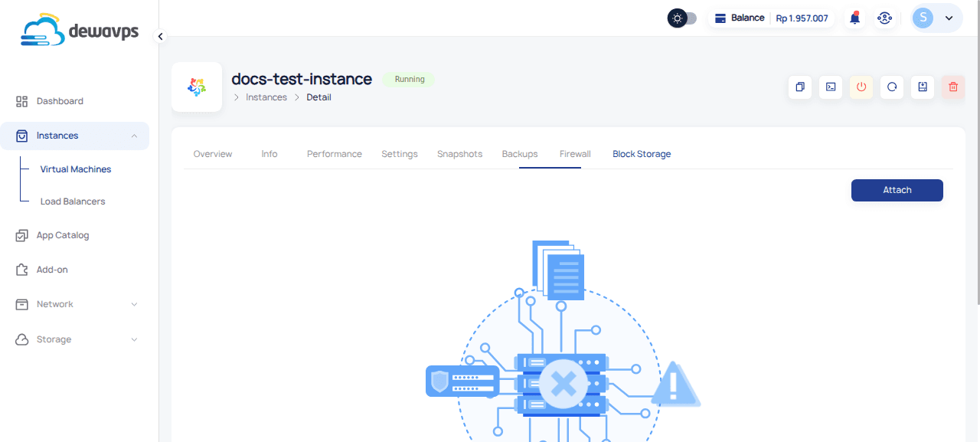Click the Attach button

coord(897,190)
